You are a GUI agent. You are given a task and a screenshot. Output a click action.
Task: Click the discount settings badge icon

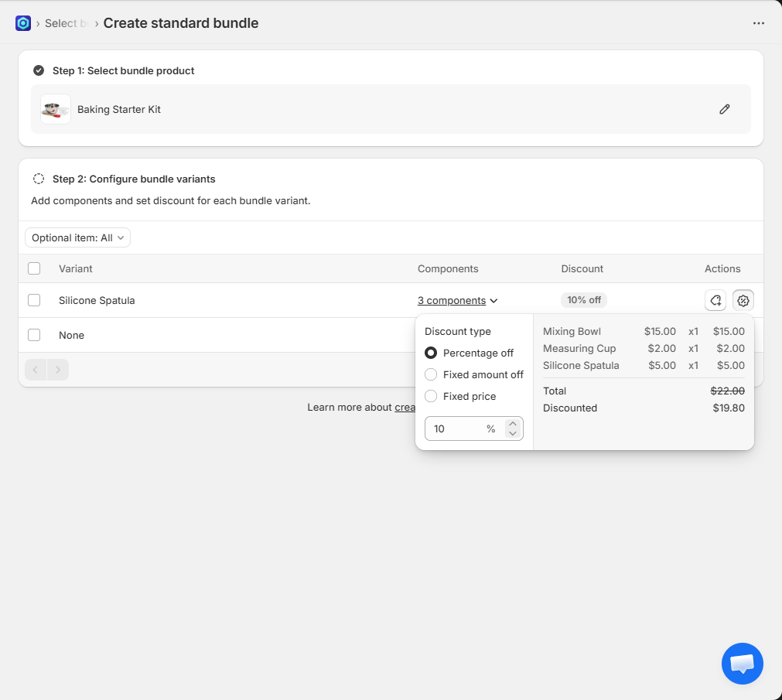pos(743,300)
